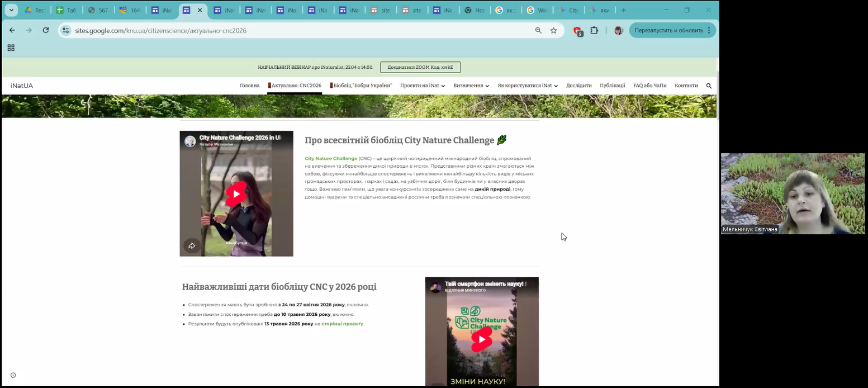Go to the 'Публікації' menu item

[612, 86]
